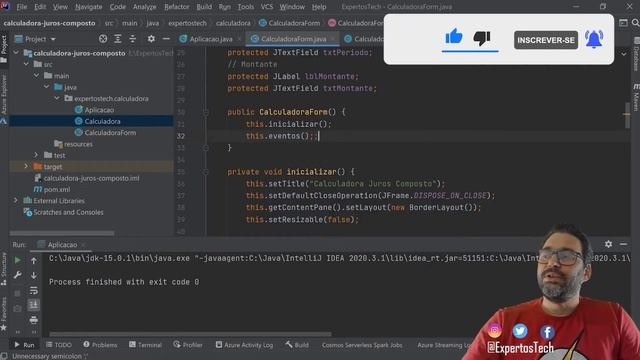The image size is (640, 360).
Task: Collapse the java folder
Action: pyautogui.click(x=47, y=87)
